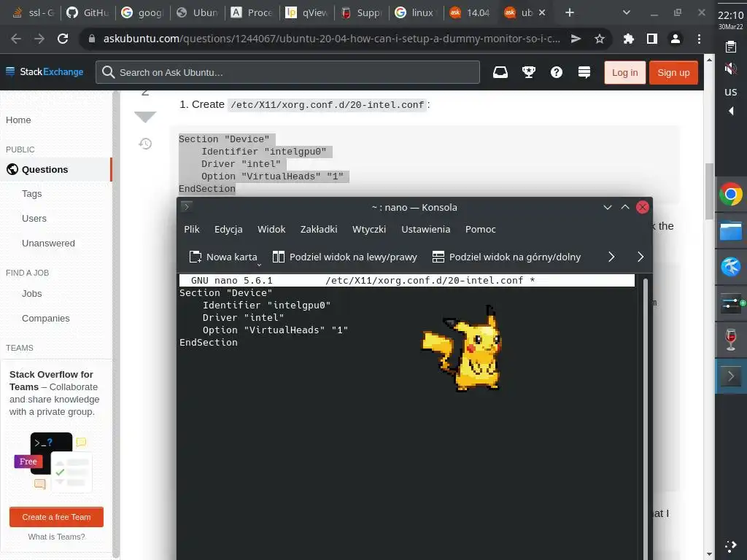
Task: Launch Google Chrome from the dock
Action: (731, 194)
